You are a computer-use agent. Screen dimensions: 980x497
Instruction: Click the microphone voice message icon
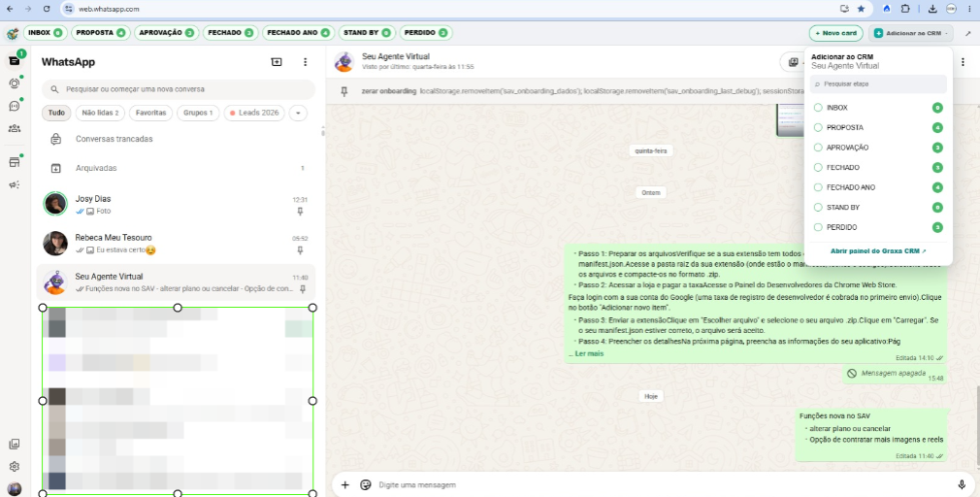click(x=962, y=484)
